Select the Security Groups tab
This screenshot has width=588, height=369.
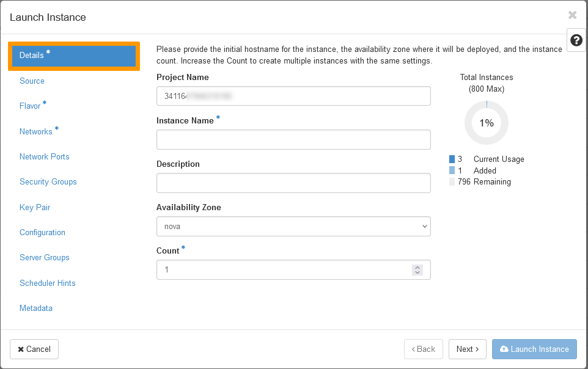[48, 181]
